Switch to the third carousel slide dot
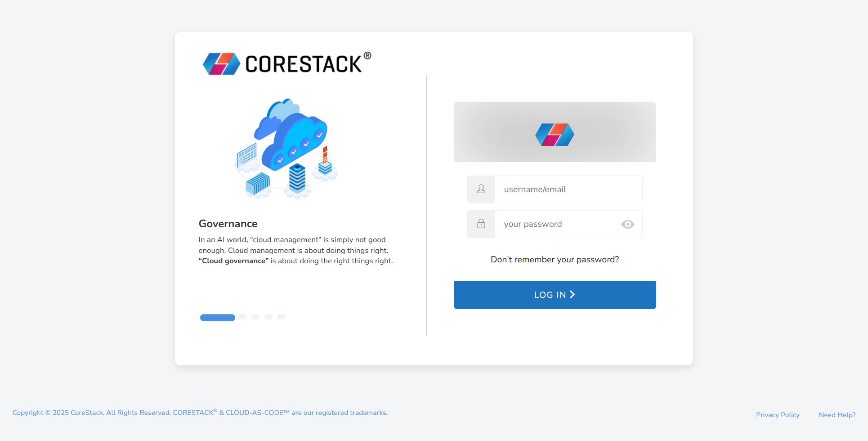868x441 pixels. (x=255, y=317)
